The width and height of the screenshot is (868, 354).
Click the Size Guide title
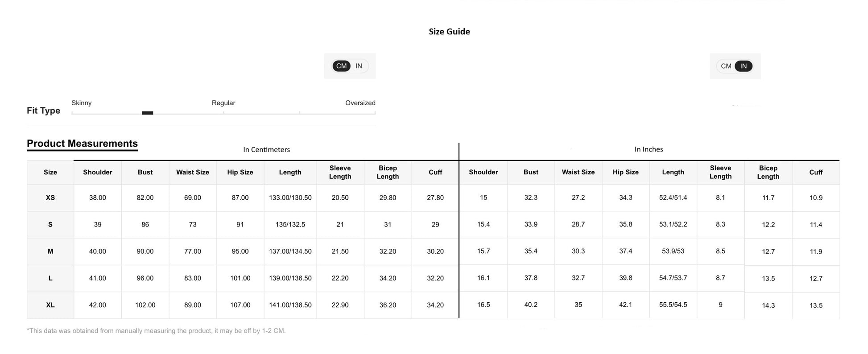pos(449,32)
